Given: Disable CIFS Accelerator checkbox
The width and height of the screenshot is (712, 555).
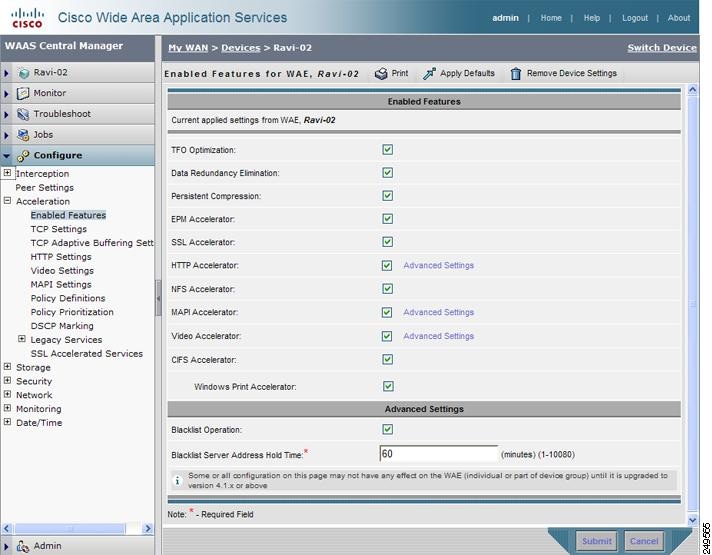Looking at the screenshot, I should 387,360.
